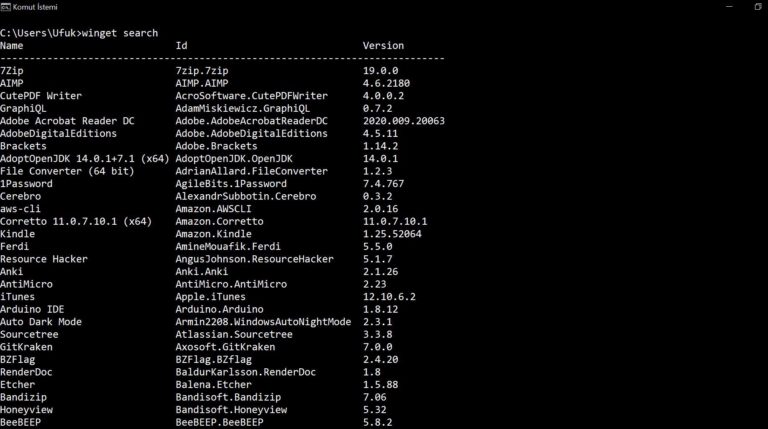
Task: Click the Resource Hacker name
Action: click(44, 259)
